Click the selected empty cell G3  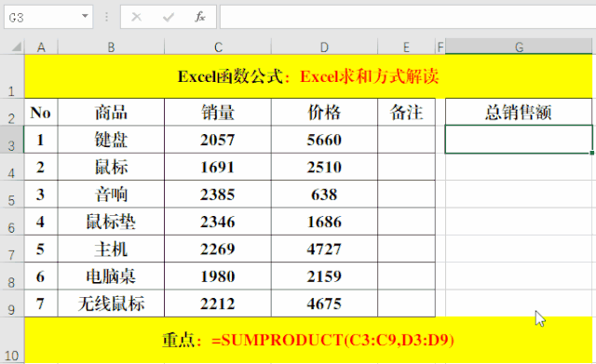519,140
